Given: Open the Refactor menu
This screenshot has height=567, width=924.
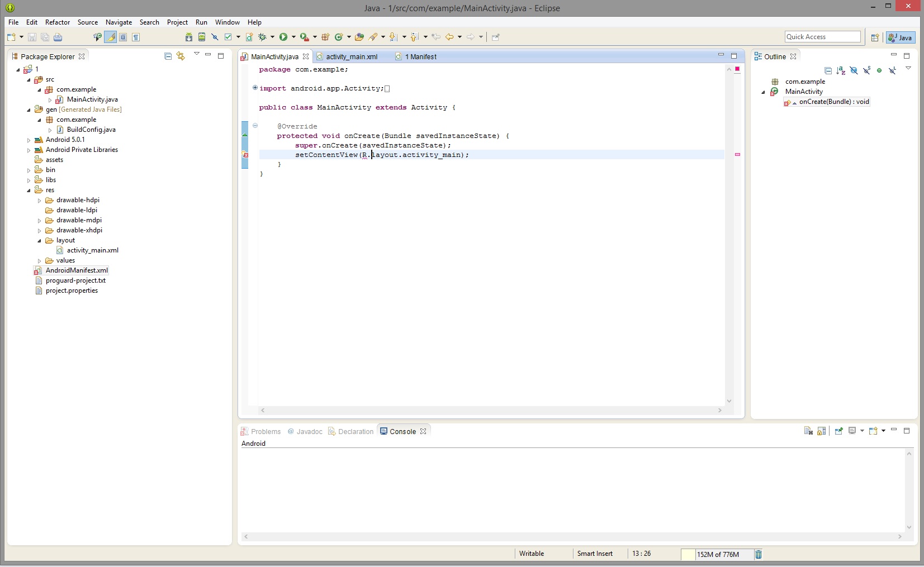Looking at the screenshot, I should pos(58,22).
